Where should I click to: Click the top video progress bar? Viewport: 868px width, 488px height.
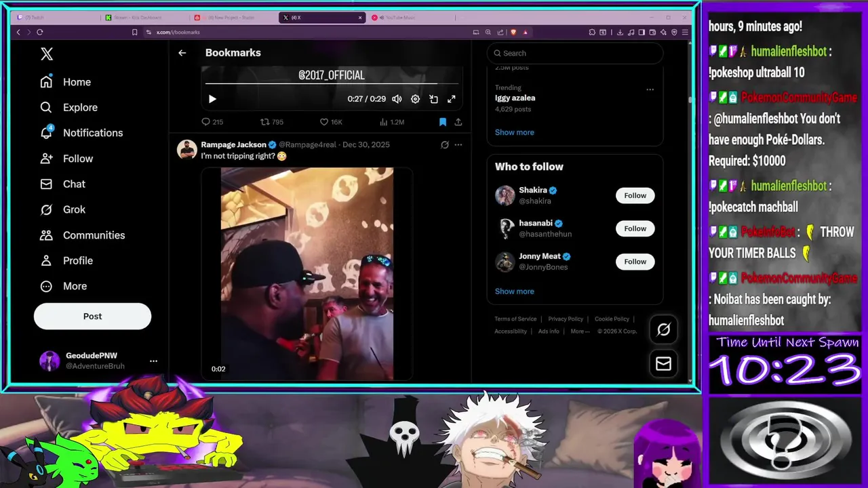point(332,84)
